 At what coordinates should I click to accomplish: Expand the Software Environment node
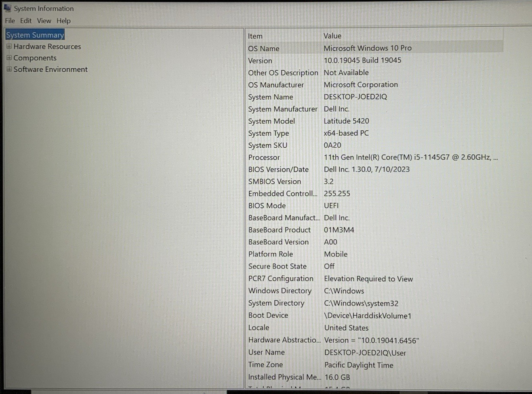coord(9,69)
